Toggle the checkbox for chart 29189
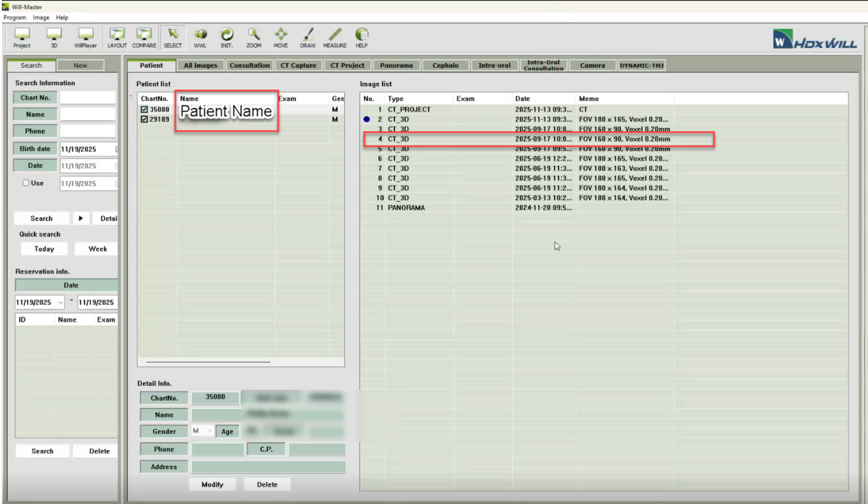The width and height of the screenshot is (868, 504). click(x=144, y=119)
